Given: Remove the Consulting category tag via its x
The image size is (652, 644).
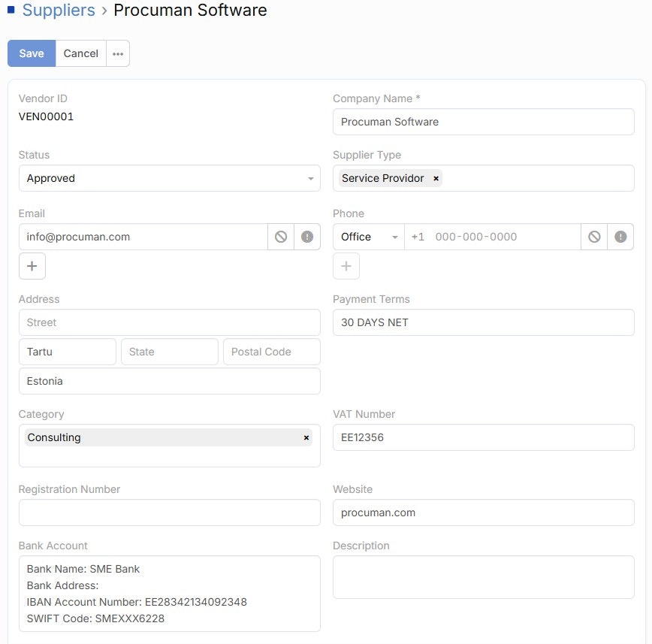Looking at the screenshot, I should tap(306, 437).
